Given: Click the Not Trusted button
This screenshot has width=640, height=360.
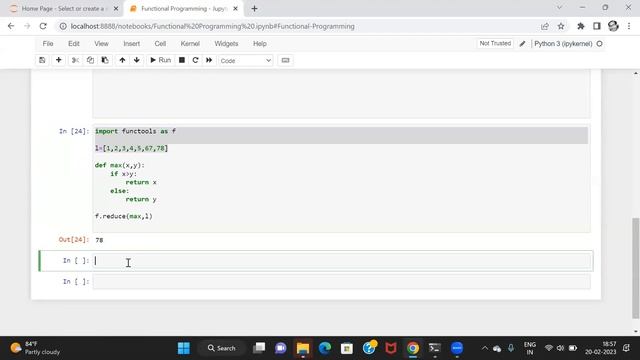Looking at the screenshot, I should [495, 43].
